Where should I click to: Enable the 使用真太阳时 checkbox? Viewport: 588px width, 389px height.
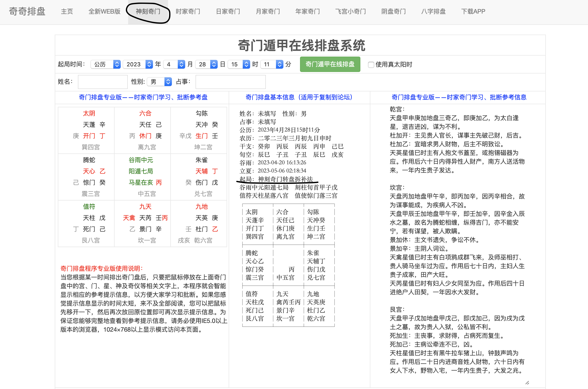tap(371, 65)
